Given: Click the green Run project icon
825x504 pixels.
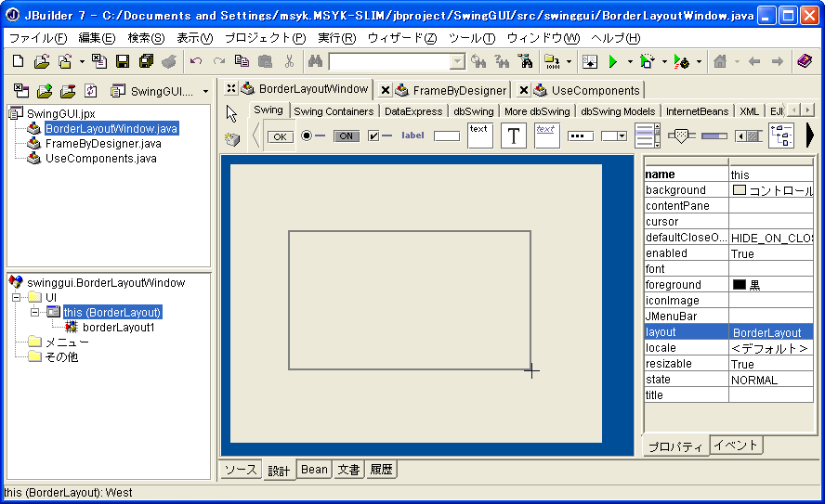Looking at the screenshot, I should pyautogui.click(x=612, y=61).
